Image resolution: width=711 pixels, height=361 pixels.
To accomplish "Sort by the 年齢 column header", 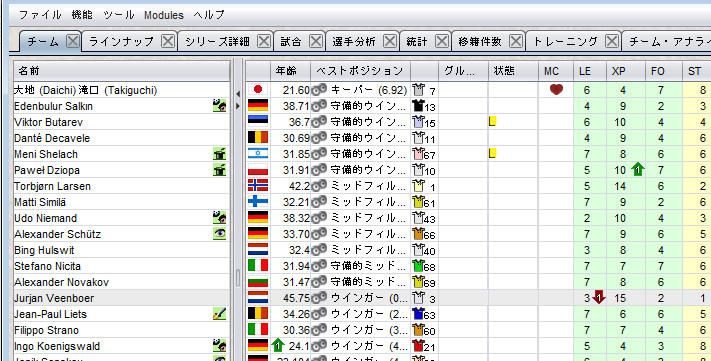I will pyautogui.click(x=290, y=71).
